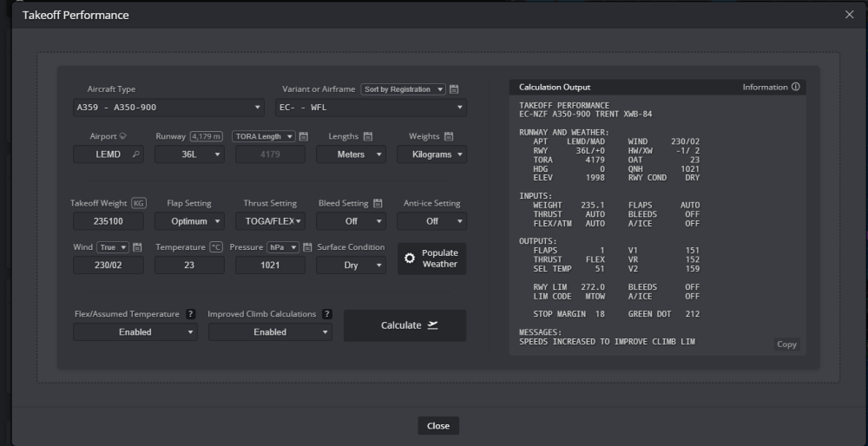Image resolution: width=868 pixels, height=446 pixels.
Task: Click the Pressure 1021 input field
Action: (x=270, y=265)
